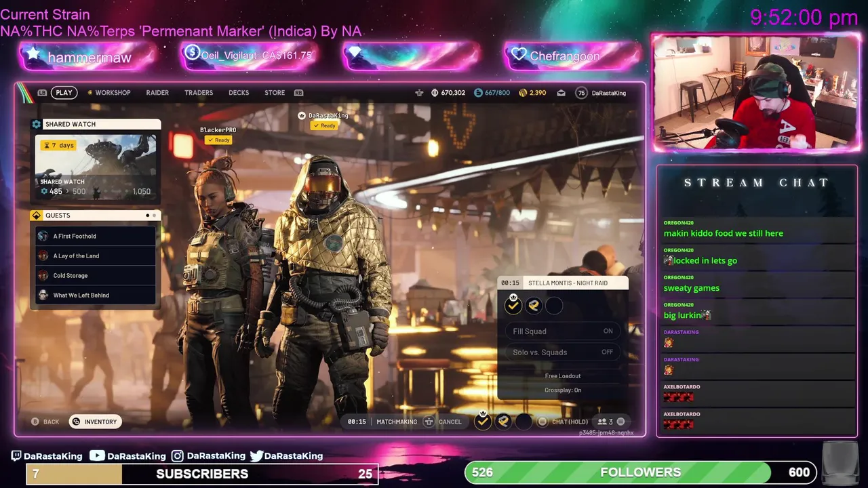Open the DECKS tab
This screenshot has height=488, width=868.
pyautogui.click(x=239, y=93)
